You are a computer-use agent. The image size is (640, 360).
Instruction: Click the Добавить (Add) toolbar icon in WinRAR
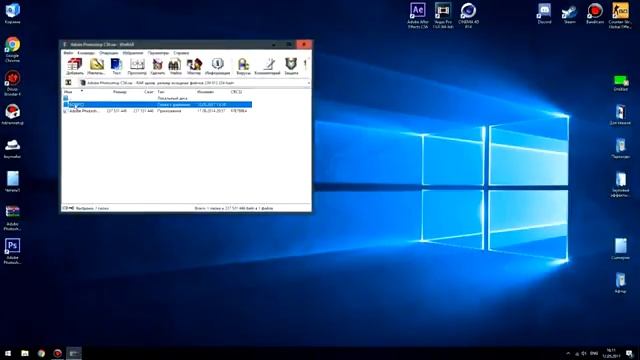(75, 66)
